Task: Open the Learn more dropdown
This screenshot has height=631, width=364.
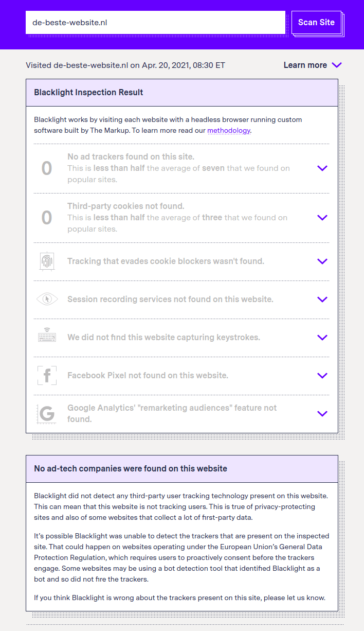Action: point(313,65)
